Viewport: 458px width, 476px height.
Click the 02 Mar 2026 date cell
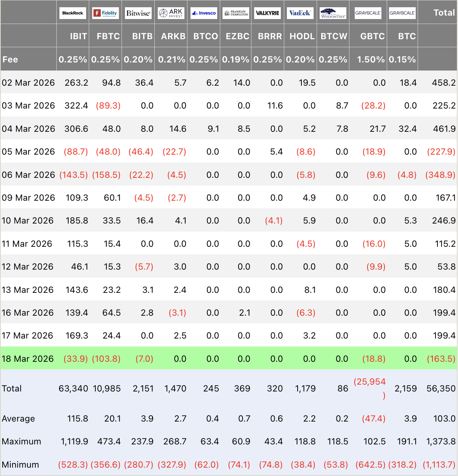point(28,83)
